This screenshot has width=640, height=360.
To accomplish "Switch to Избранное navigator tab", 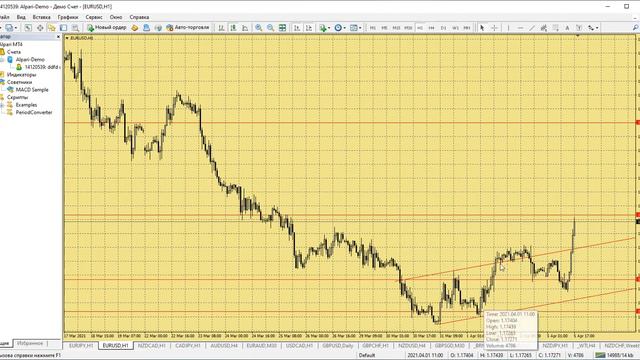I will 30,344.
